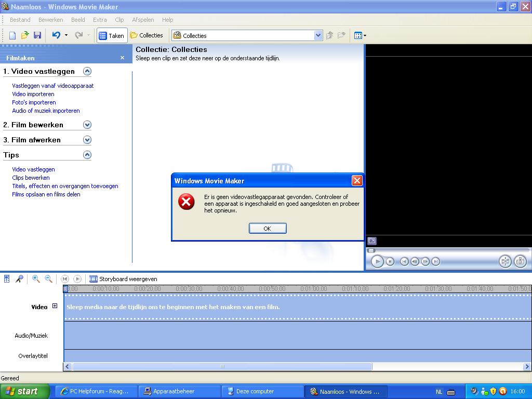Screen dimensions: 532x399
Task: Click the monitor's forward (skip to end) button
Action: click(x=436, y=262)
